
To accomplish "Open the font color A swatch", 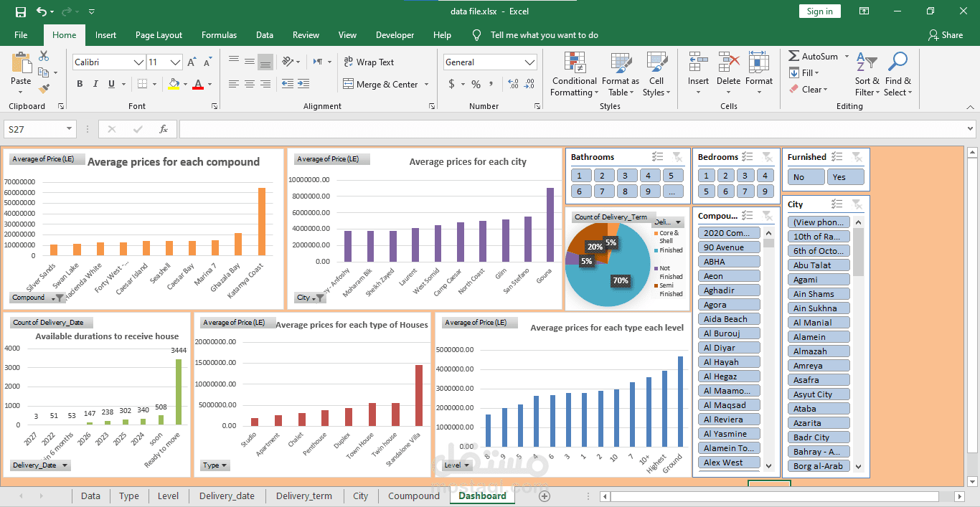I will pos(198,84).
